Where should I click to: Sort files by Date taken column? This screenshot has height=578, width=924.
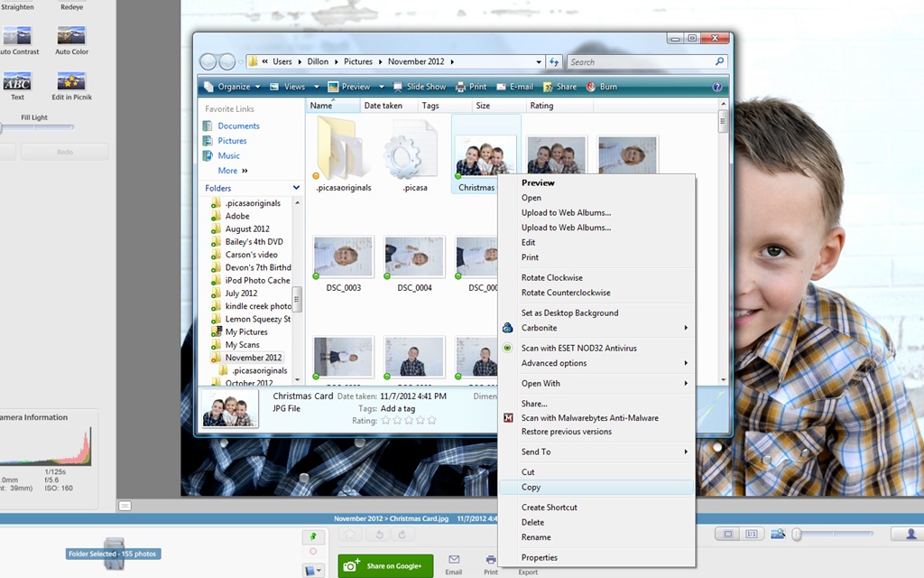point(388,106)
